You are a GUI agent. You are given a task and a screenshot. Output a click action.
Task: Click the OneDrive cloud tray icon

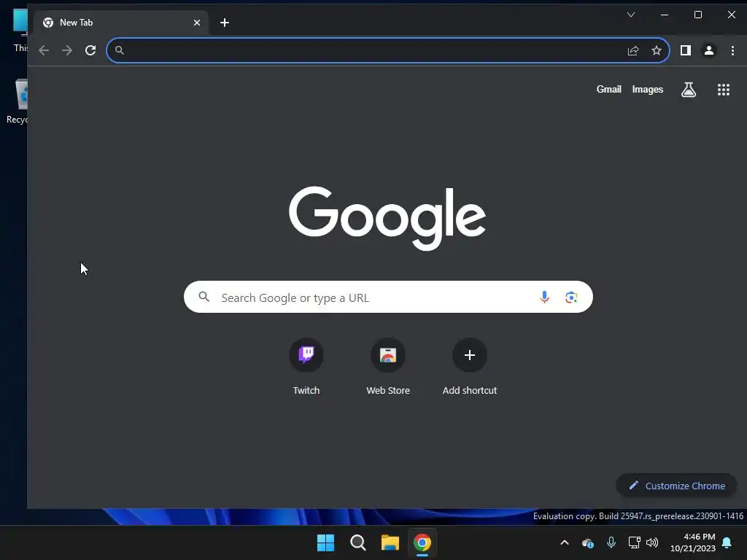[x=588, y=542]
